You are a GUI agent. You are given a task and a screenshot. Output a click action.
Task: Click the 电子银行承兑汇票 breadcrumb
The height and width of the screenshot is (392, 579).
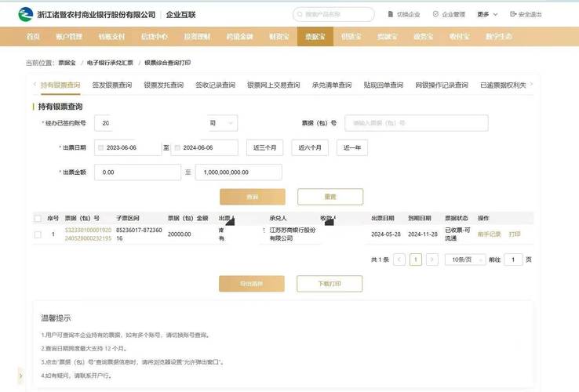110,63
